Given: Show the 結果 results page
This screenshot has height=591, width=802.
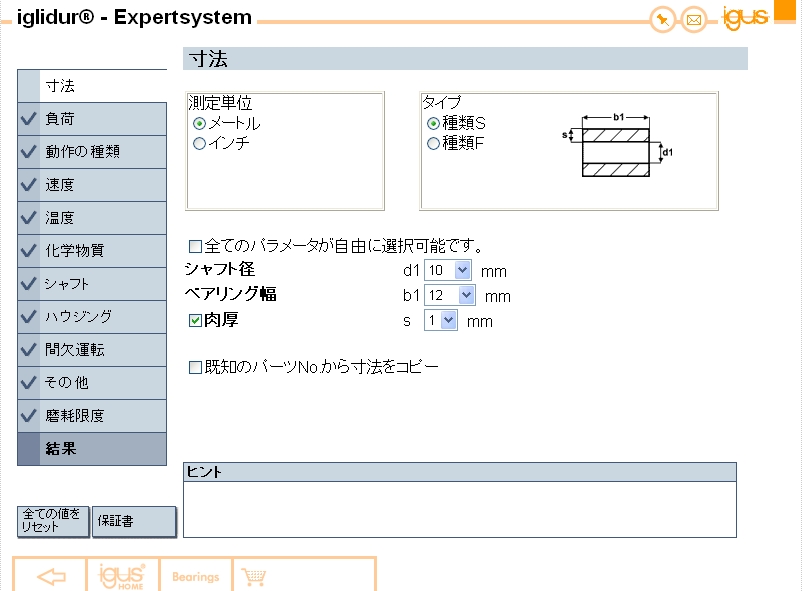Looking at the screenshot, I should [x=92, y=449].
